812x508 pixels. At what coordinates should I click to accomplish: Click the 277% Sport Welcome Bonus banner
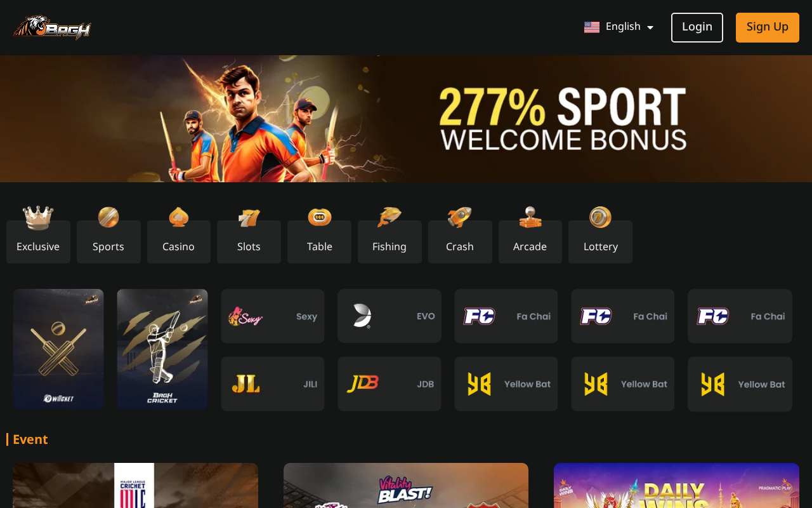406,119
